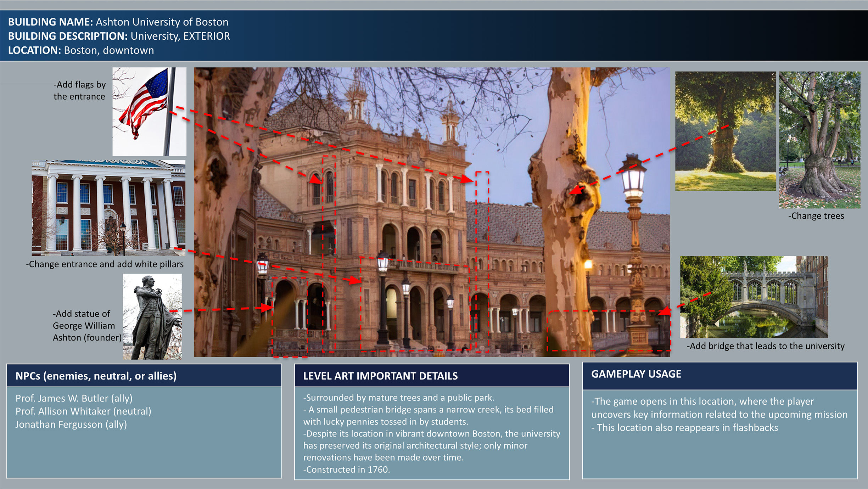This screenshot has height=489, width=868.
Task: Click the 'Change trees' caption
Action: 816,216
